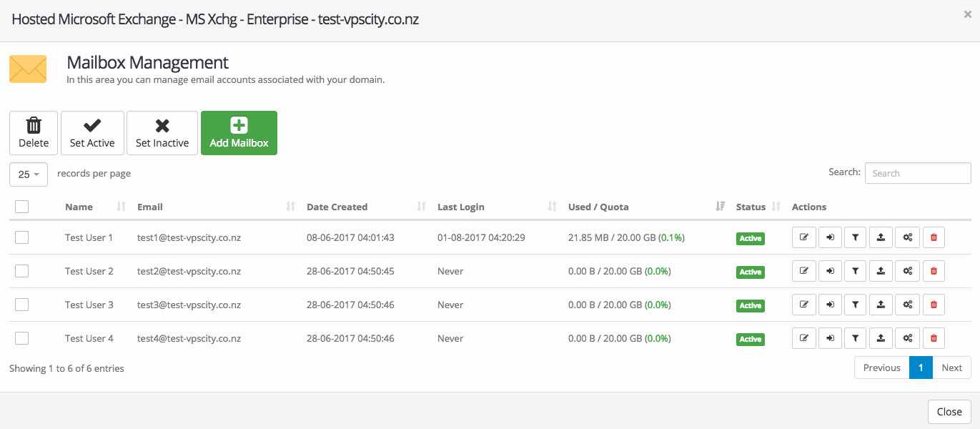Select the Delete trash icon in the toolbar

33,132
